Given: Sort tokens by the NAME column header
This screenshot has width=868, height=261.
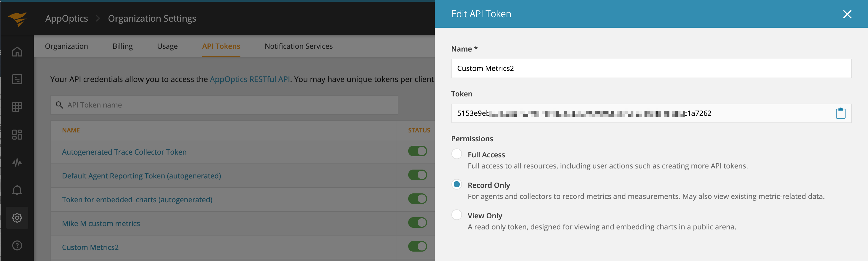Looking at the screenshot, I should (71, 130).
